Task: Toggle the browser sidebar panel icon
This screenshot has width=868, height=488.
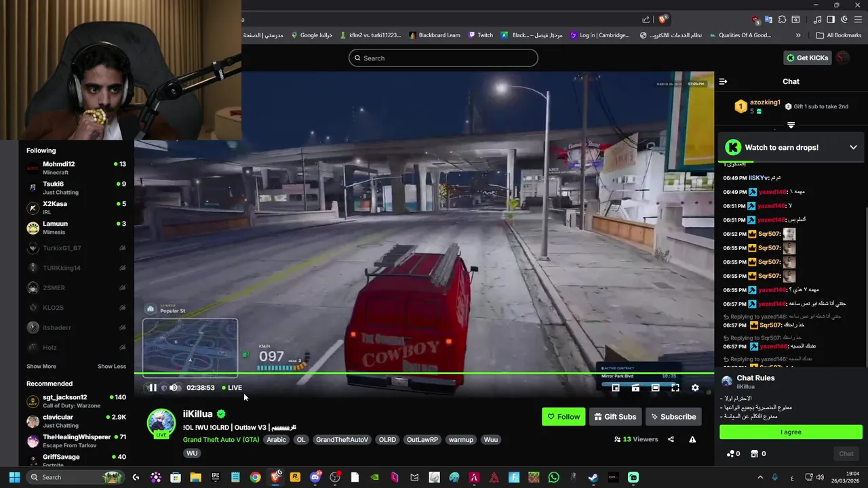Action: pyautogui.click(x=831, y=20)
